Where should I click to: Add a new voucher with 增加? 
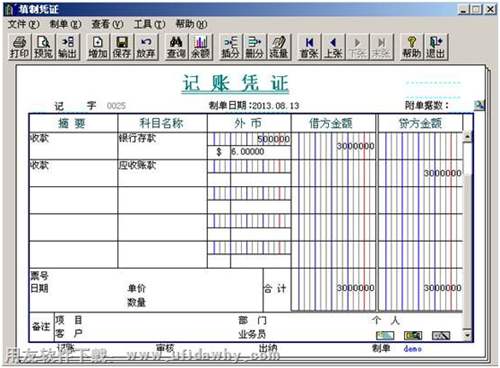98,47
